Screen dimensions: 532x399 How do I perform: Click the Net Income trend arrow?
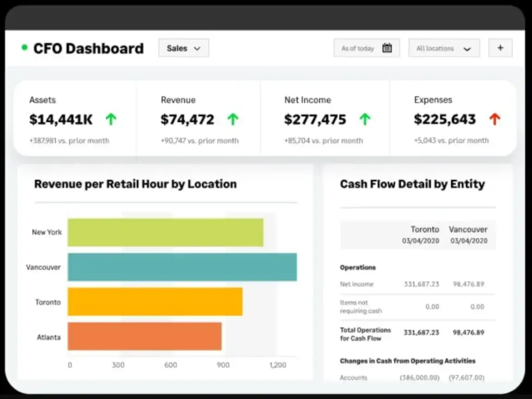365,119
